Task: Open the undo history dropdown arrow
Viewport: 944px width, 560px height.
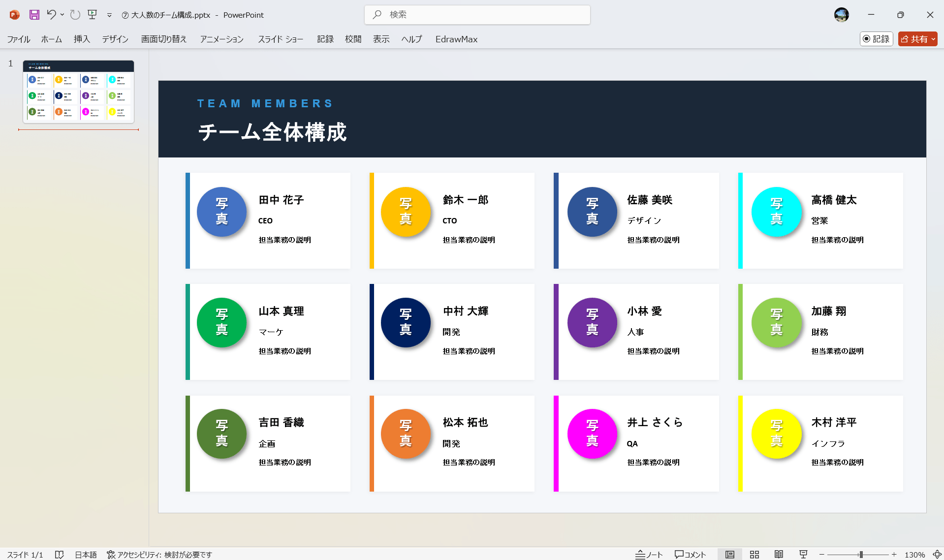Action: [62, 15]
